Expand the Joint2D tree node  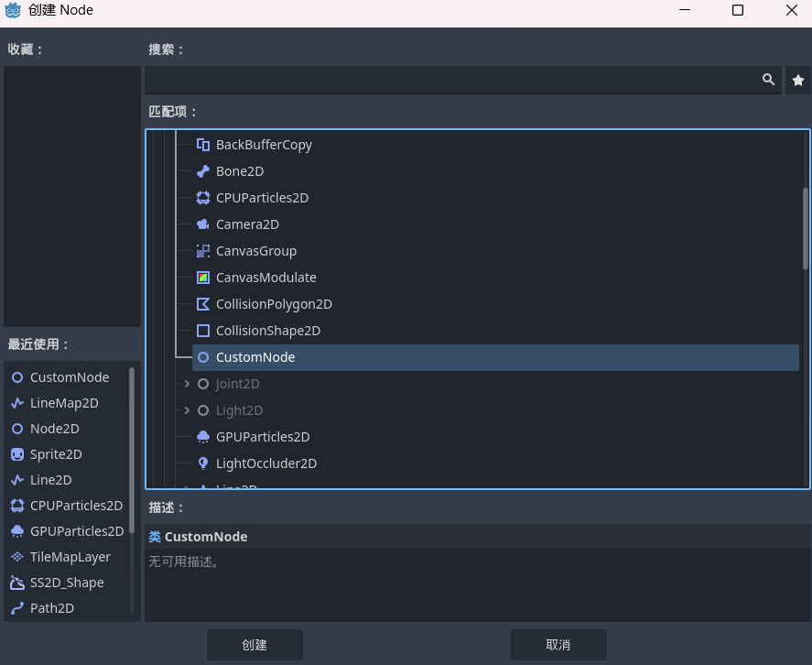click(x=187, y=384)
